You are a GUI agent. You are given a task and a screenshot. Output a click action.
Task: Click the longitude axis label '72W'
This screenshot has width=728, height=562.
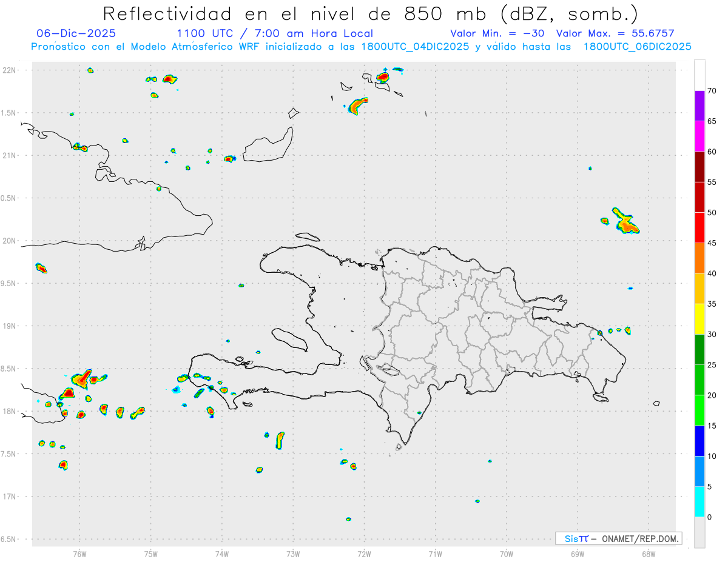pos(364,553)
